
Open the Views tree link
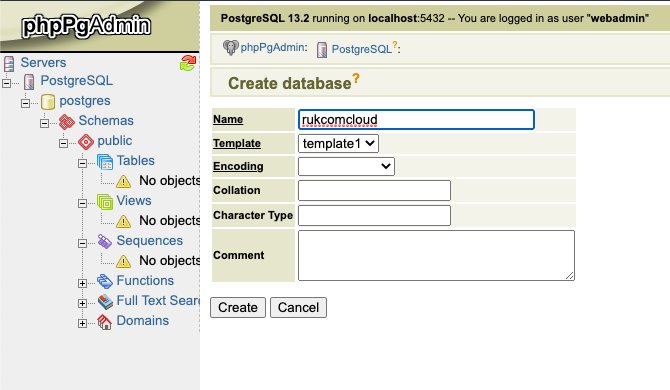coord(134,200)
